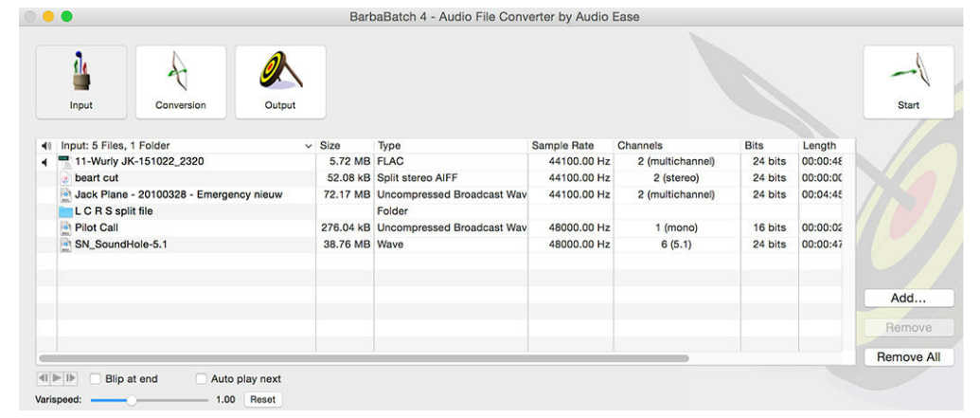
Task: Click the speaker icon in the column header
Action: click(46, 146)
